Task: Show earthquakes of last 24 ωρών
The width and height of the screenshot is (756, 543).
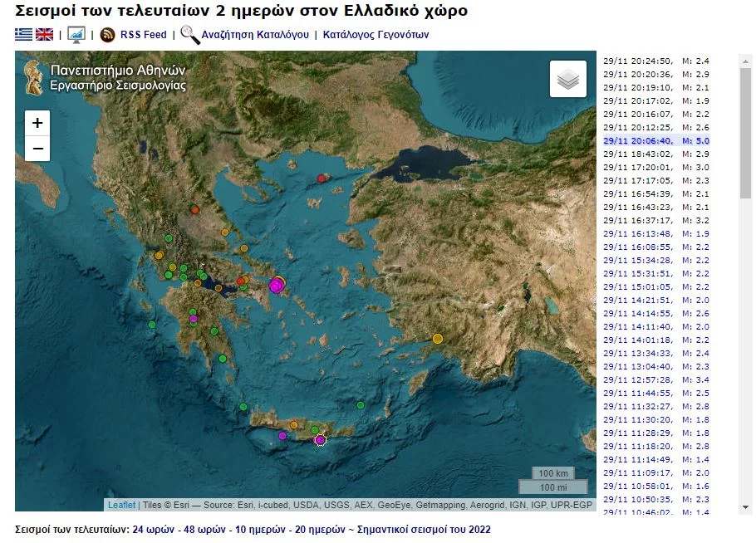Action: [152, 529]
